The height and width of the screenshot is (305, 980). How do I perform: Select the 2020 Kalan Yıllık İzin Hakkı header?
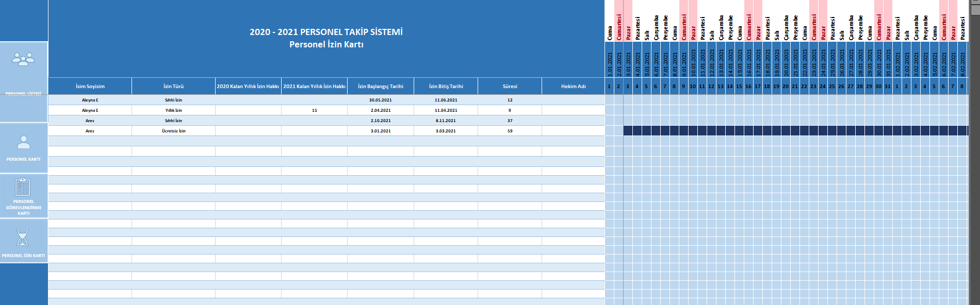point(248,86)
